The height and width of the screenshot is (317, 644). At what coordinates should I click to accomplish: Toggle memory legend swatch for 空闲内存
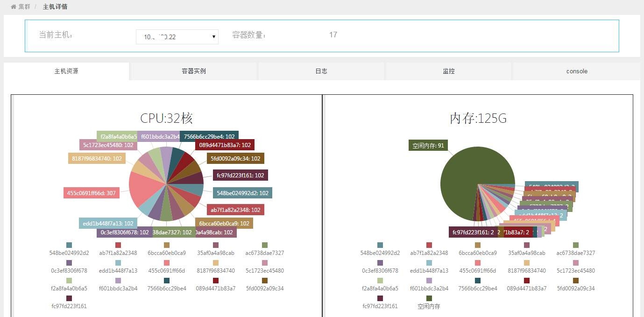coord(429,298)
